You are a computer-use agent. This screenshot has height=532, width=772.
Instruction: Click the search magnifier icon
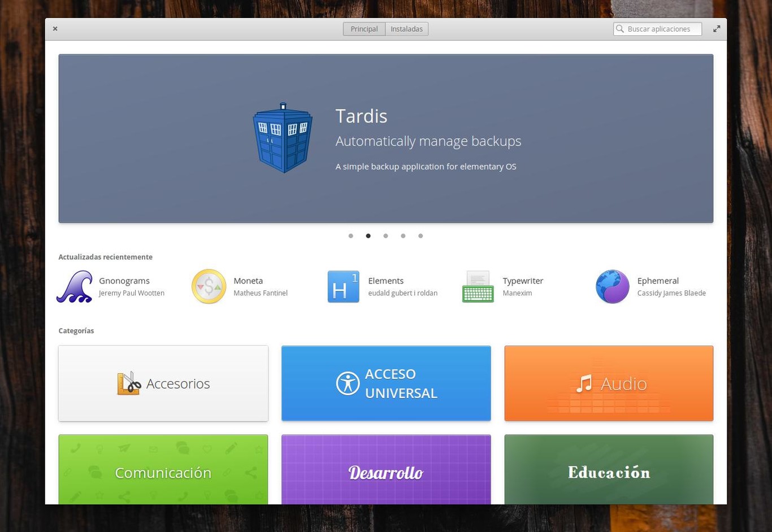pos(621,29)
